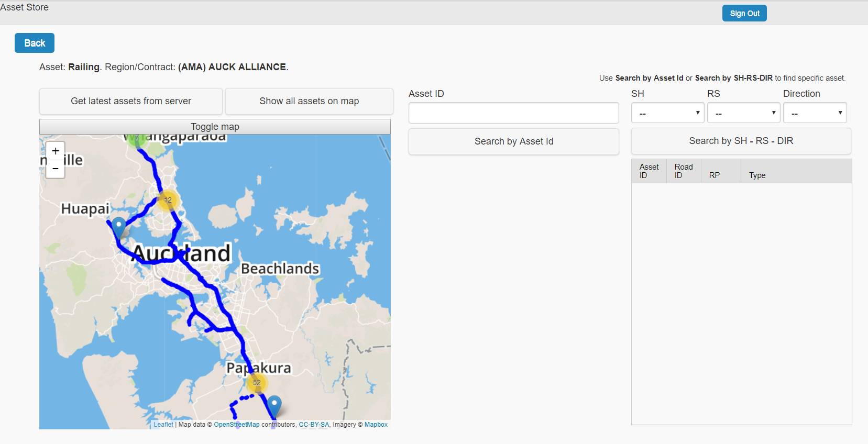Viewport: 868px width, 444px height.
Task: Open the Direction dropdown
Action: click(x=815, y=113)
